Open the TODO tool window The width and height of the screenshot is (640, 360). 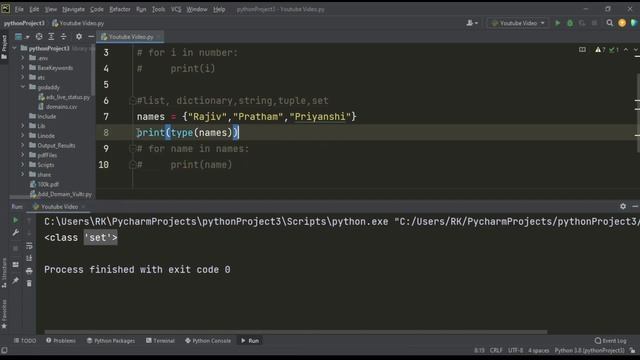tap(25, 340)
